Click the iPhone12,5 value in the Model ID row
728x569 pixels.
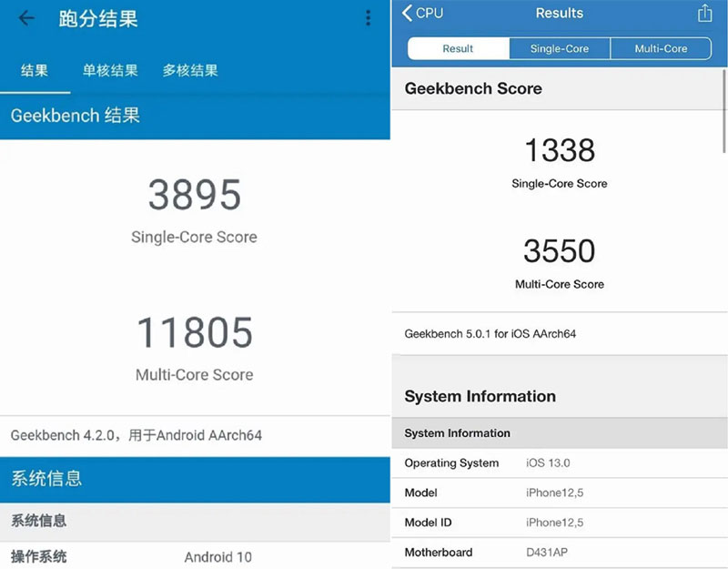(x=554, y=523)
